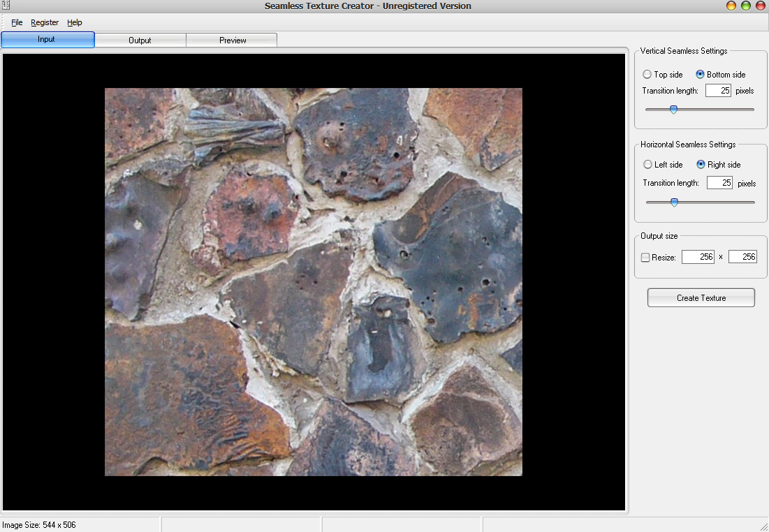769x532 pixels.
Task: Switch to the Output tab
Action: point(140,40)
